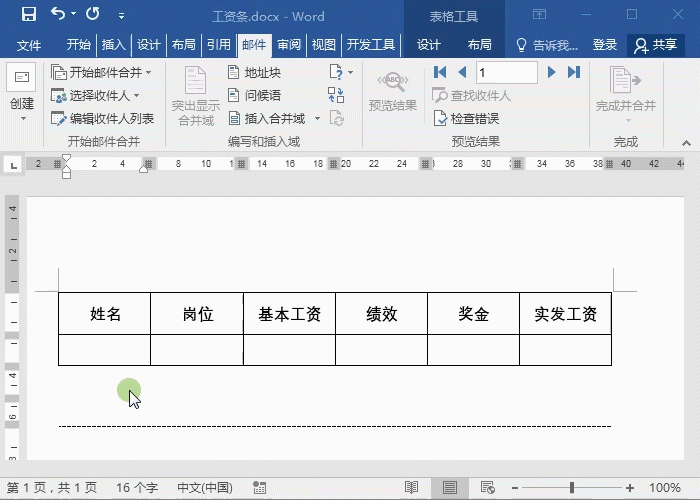Click the zoom slider handle

tap(572, 488)
